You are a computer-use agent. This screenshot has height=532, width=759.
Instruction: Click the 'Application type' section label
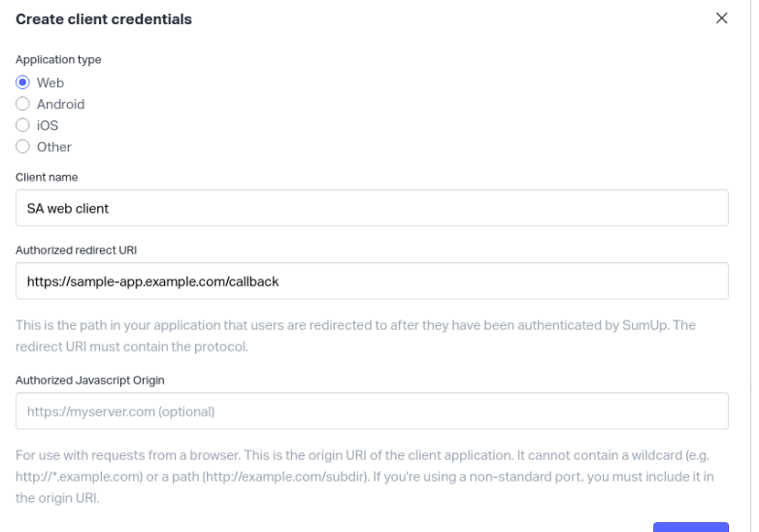(58, 60)
